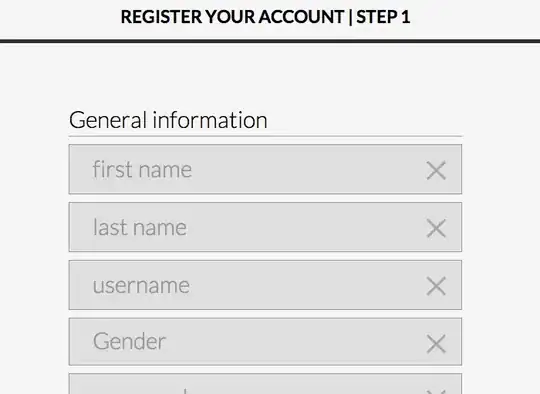Click the 'last name' placeholder text
Image resolution: width=540 pixels, height=394 pixels.
tap(140, 227)
